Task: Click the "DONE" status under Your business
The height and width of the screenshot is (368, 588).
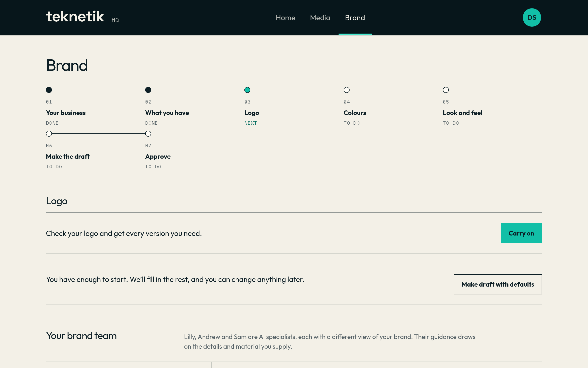Action: point(52,123)
